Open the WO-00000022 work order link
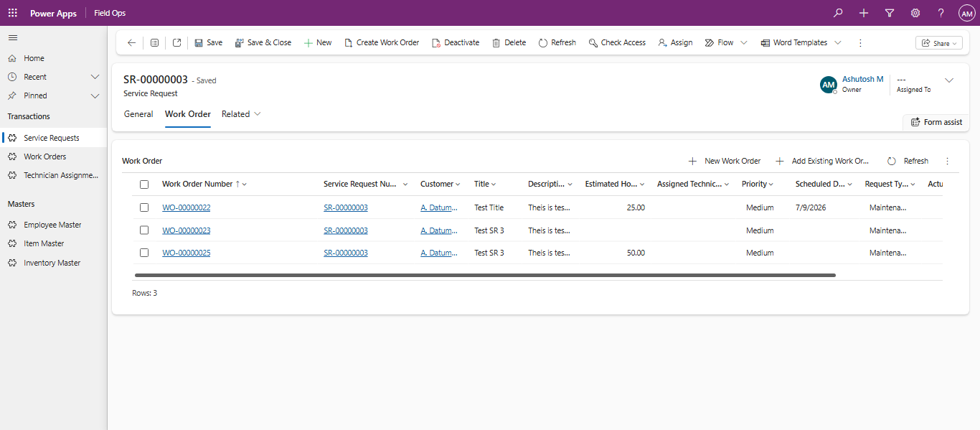Screen dimensions: 980x430 click(x=187, y=207)
